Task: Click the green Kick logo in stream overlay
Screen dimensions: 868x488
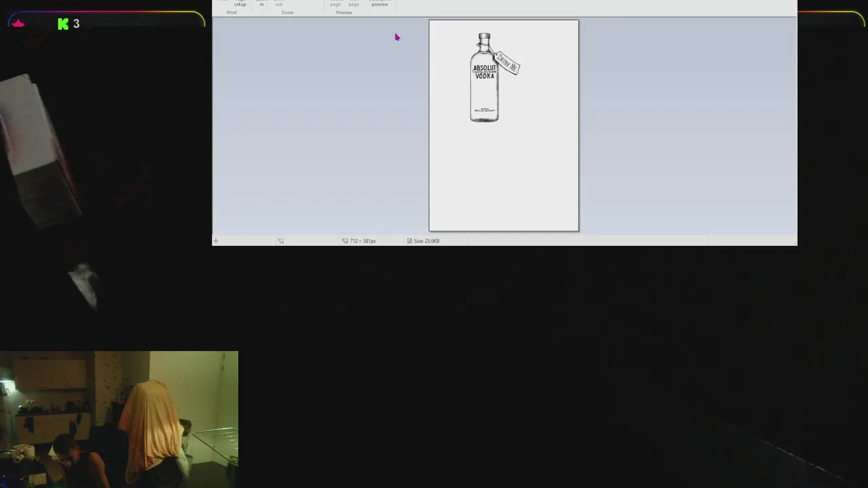Action: tap(63, 24)
